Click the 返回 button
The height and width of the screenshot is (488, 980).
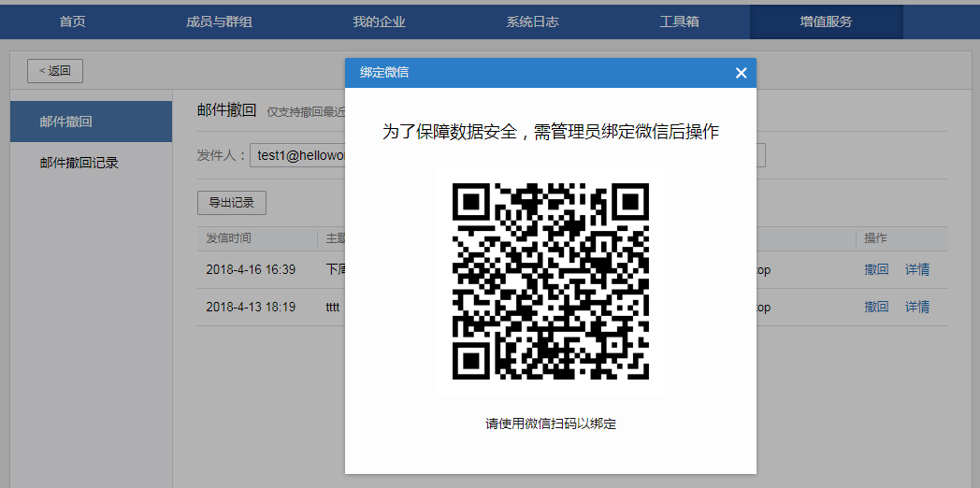point(55,71)
